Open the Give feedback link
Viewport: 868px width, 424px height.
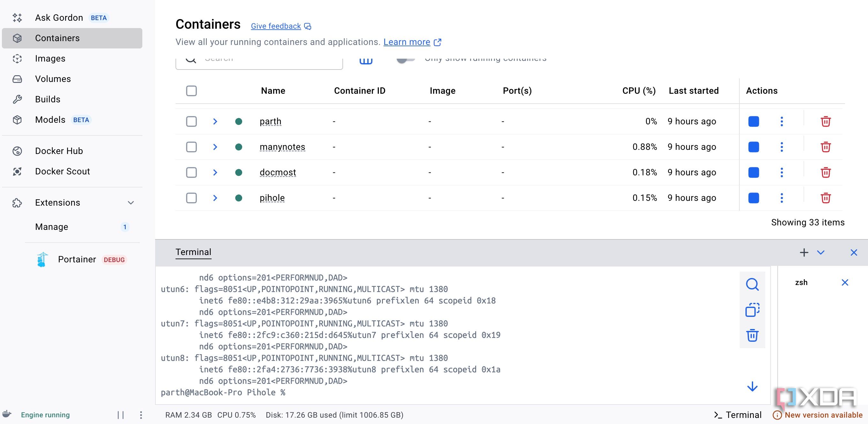tap(276, 26)
